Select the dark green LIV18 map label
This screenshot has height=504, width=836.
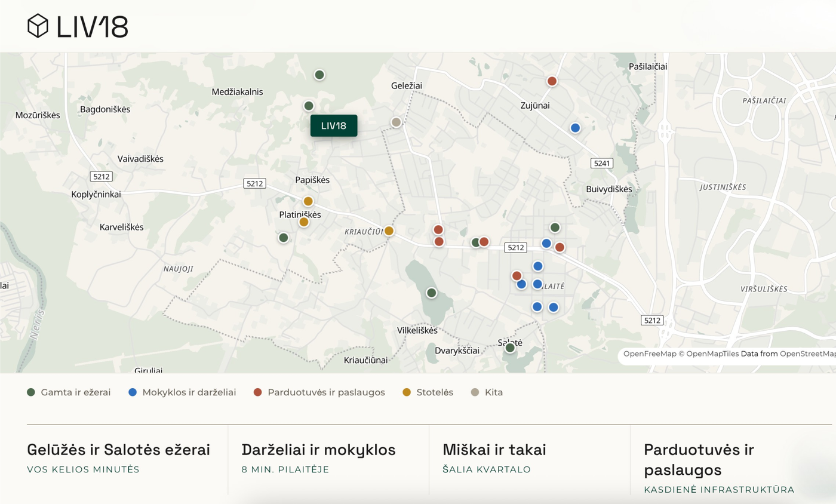pos(334,125)
